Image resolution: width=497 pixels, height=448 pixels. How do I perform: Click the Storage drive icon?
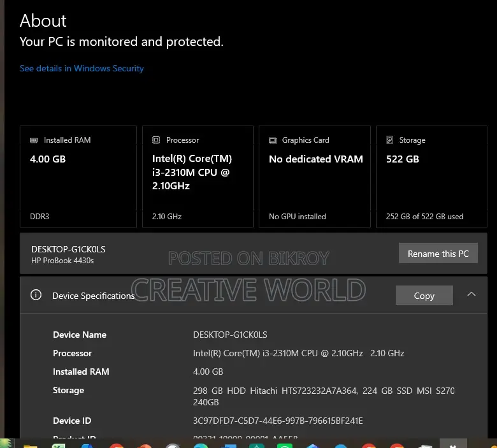390,140
